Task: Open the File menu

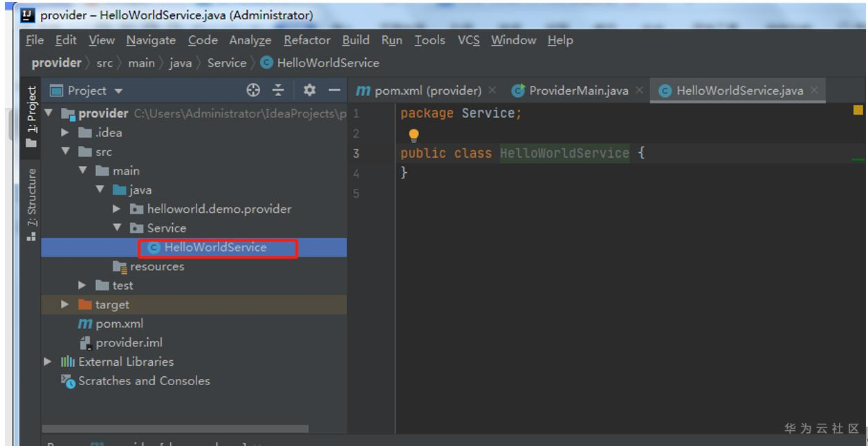Action: click(35, 40)
